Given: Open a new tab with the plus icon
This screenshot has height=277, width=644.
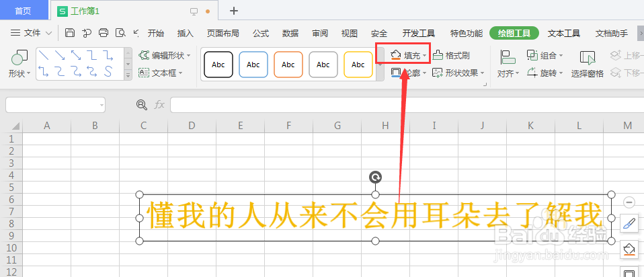Looking at the screenshot, I should tap(234, 11).
